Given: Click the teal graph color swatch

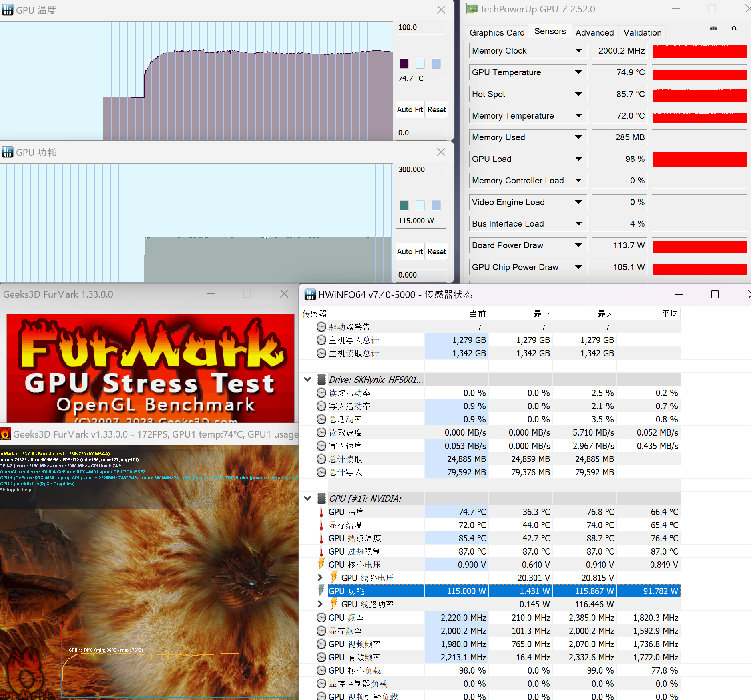Looking at the screenshot, I should tap(404, 205).
